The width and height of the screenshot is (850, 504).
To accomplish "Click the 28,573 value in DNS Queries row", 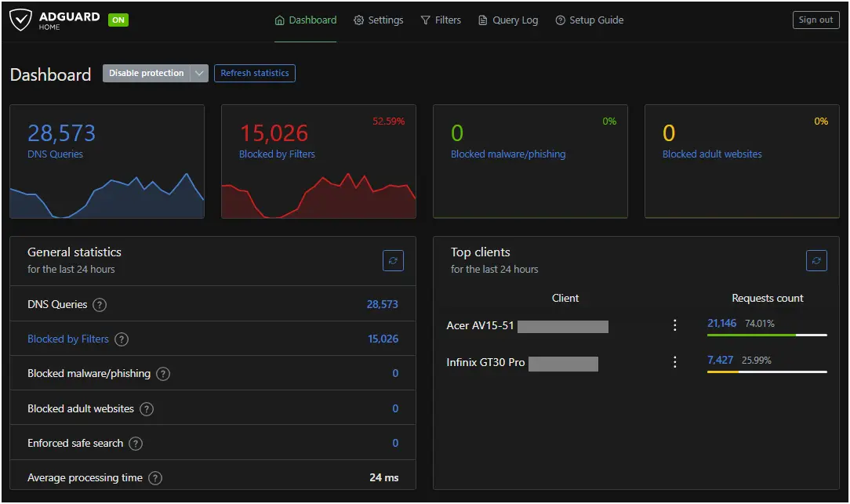I will 382,305.
